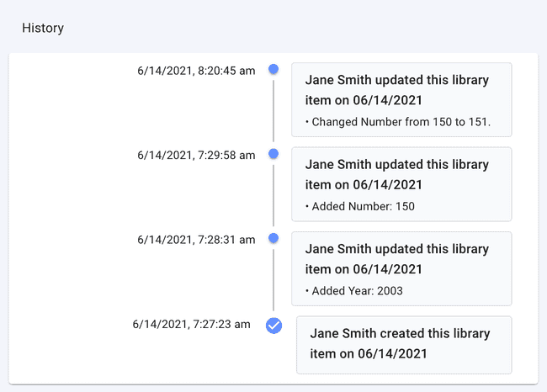Click the timestamp 6/14/2021, 8:20:45 am
Image resolution: width=547 pixels, height=392 pixels.
196,71
